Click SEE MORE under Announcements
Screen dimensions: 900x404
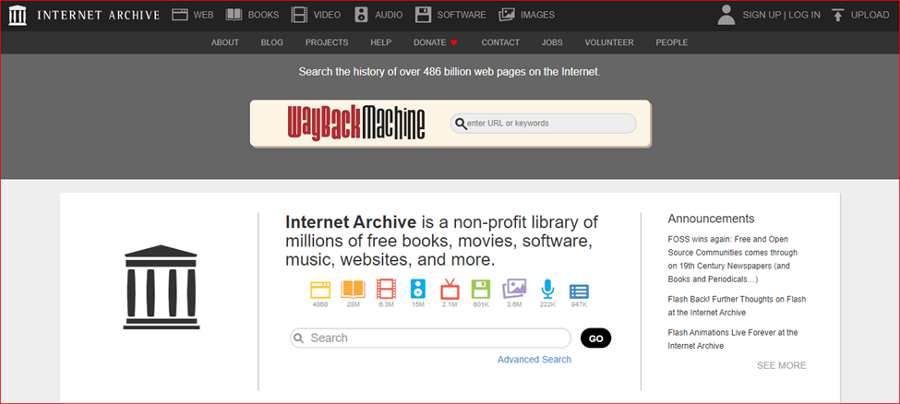point(781,365)
